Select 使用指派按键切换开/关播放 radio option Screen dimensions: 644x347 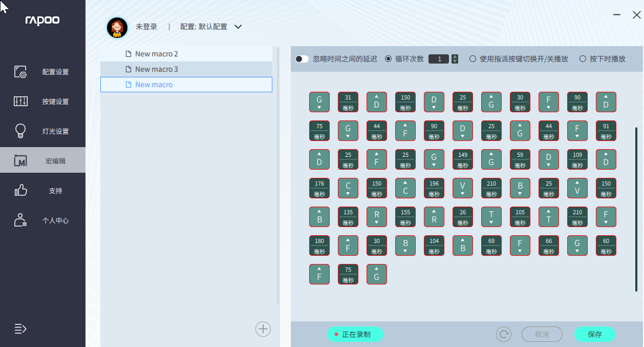coord(473,59)
